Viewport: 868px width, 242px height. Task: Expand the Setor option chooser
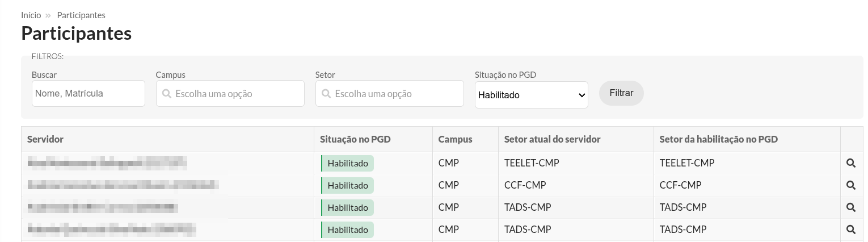[x=390, y=93]
